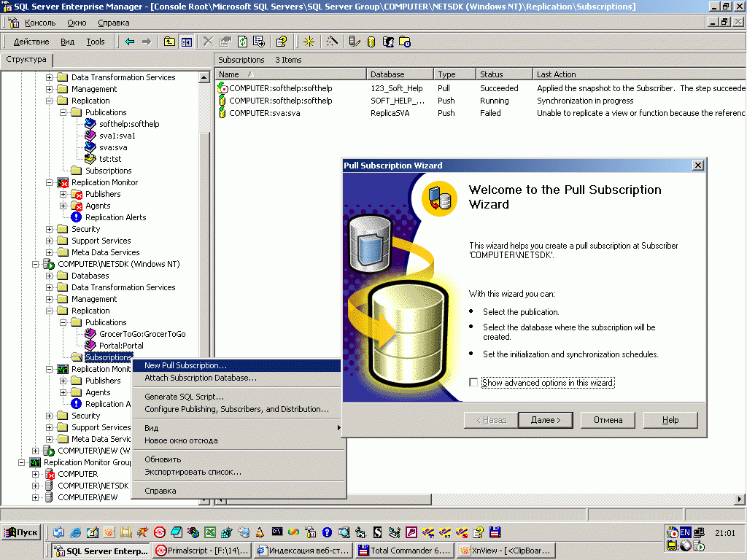Click the New Login toolbar icon

tap(388, 42)
